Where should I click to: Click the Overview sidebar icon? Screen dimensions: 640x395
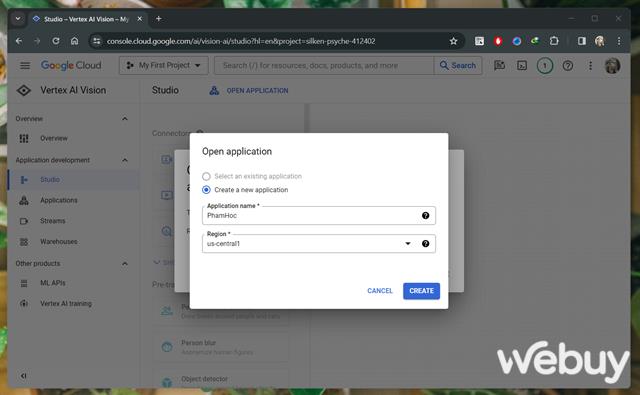coord(24,138)
